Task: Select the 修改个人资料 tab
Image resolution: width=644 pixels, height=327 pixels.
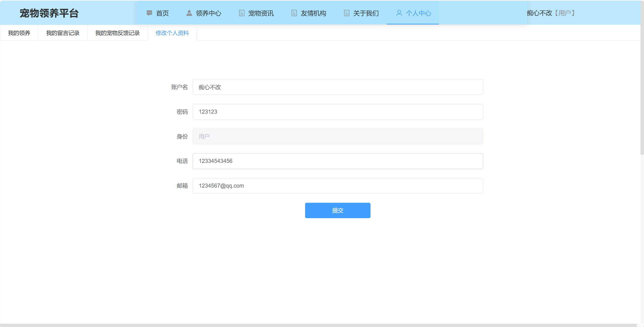Action: pos(172,33)
